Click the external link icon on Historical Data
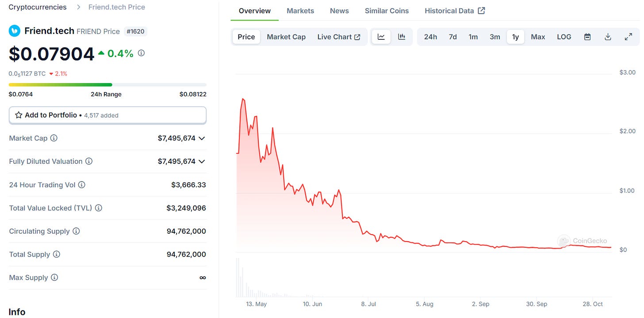The width and height of the screenshot is (644, 318). [x=482, y=11]
